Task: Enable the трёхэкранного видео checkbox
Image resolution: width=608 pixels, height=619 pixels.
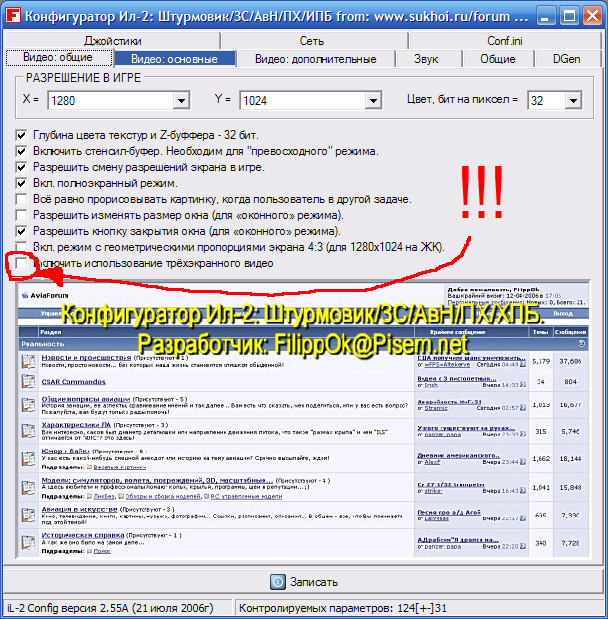Action: (x=21, y=263)
